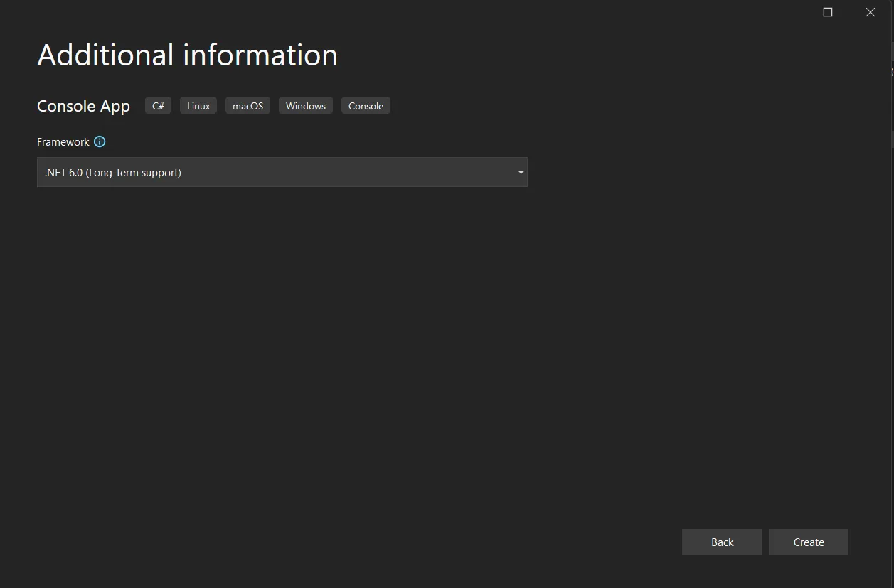Screen dimensions: 894x588
Task: Maximize the Additional information window
Action: click(828, 12)
